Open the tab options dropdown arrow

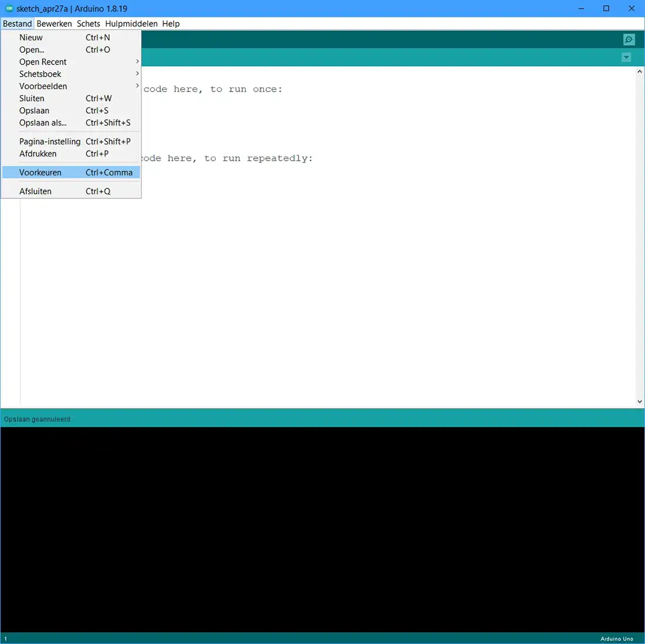click(626, 57)
